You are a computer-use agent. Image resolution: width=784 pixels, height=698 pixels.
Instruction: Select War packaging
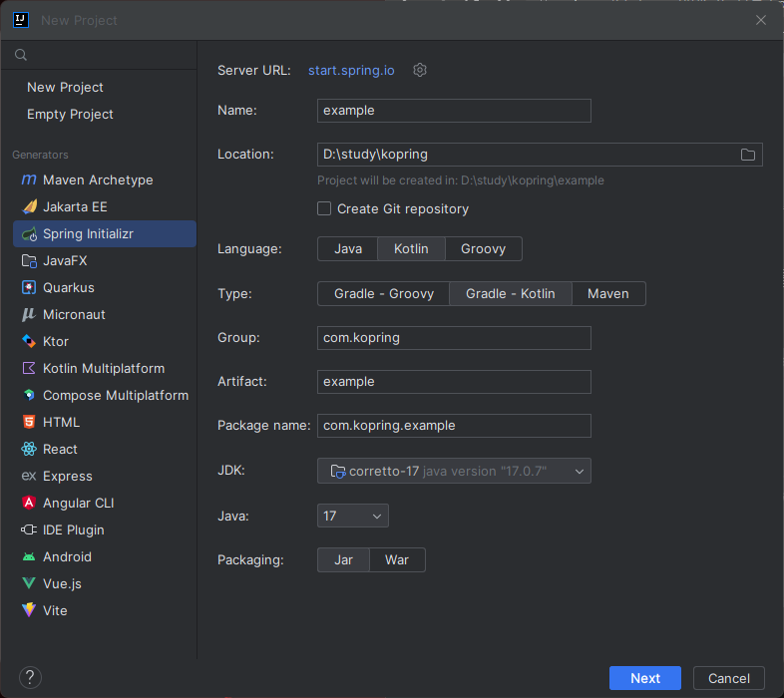(x=397, y=559)
